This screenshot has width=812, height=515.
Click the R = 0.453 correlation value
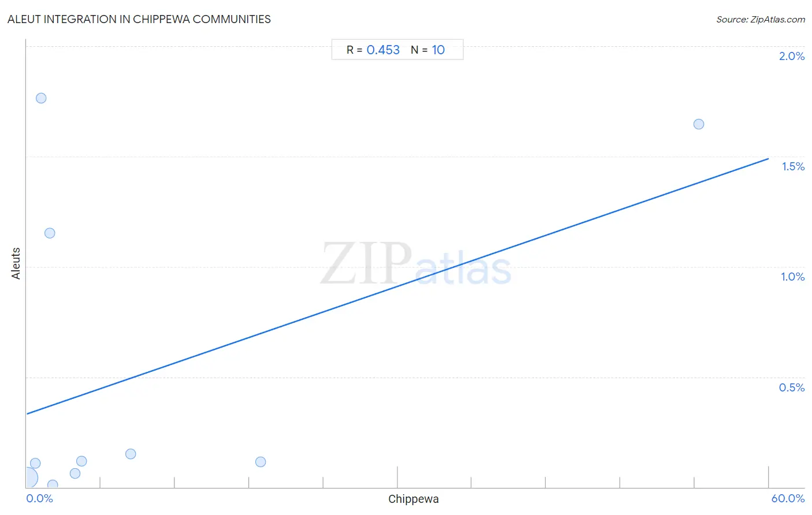(x=373, y=50)
